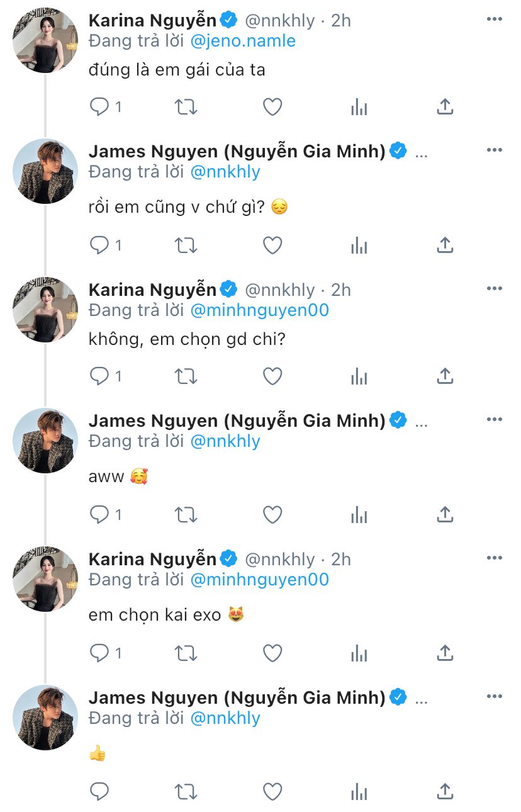521x812 pixels.
Task: Retweet the "không, em chọn gd chi?" tweet
Action: coord(186,376)
